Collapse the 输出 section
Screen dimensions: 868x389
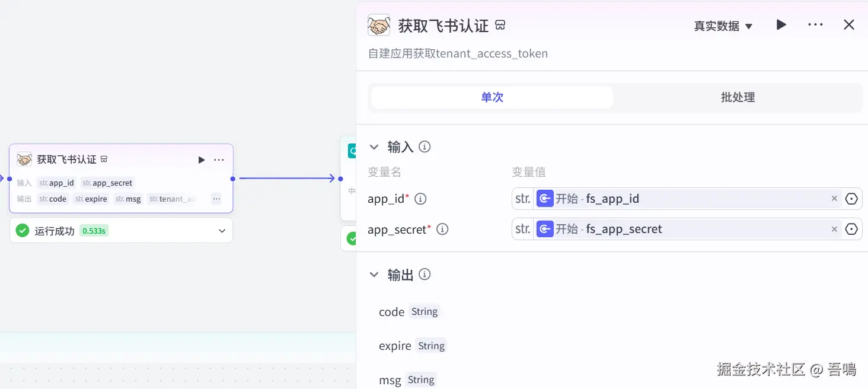[x=374, y=275]
